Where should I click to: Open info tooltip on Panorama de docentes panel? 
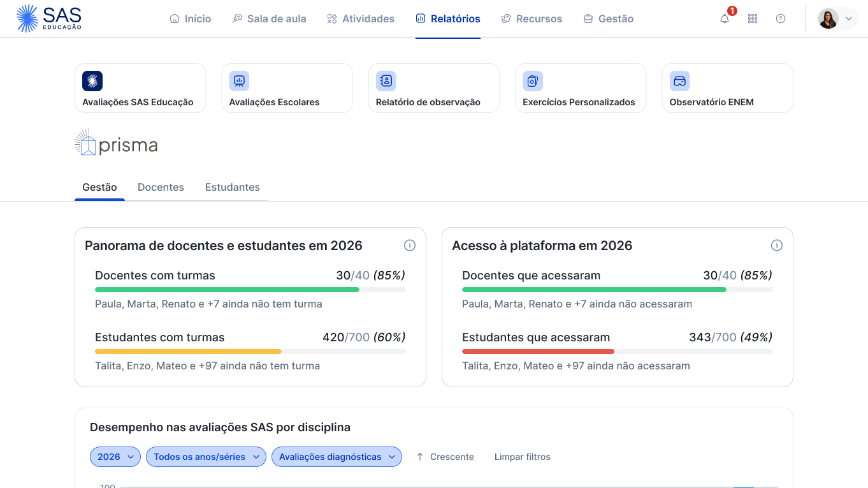click(410, 245)
